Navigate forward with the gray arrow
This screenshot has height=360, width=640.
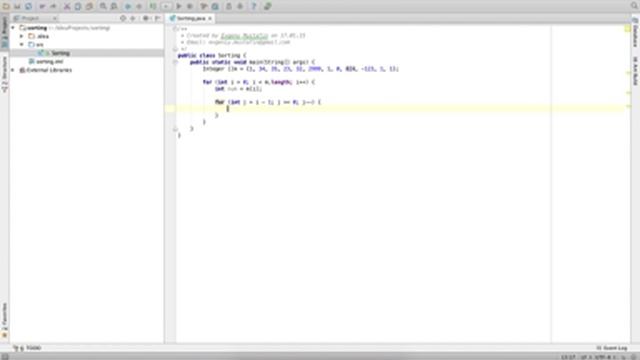point(139,6)
